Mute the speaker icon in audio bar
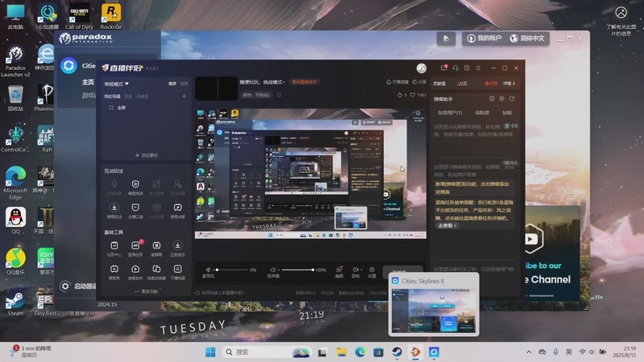This screenshot has height=362, width=644. 273,269
